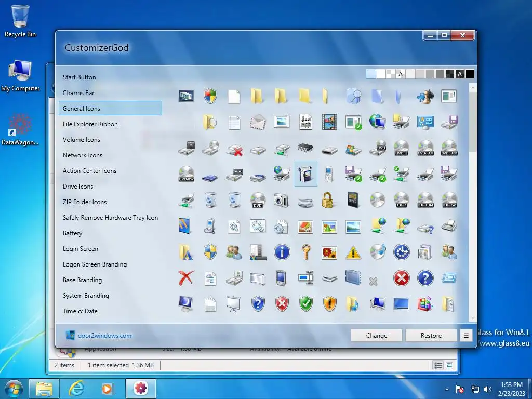Open the Charms Bar category
This screenshot has height=399, width=532.
click(x=78, y=93)
